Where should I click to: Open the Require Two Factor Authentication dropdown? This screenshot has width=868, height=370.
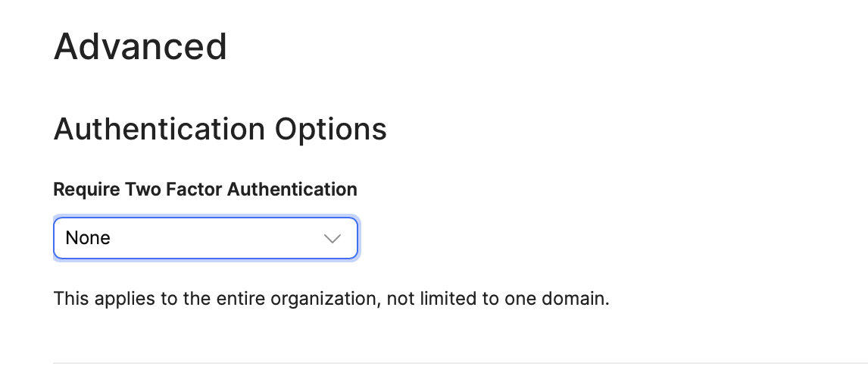[205, 238]
